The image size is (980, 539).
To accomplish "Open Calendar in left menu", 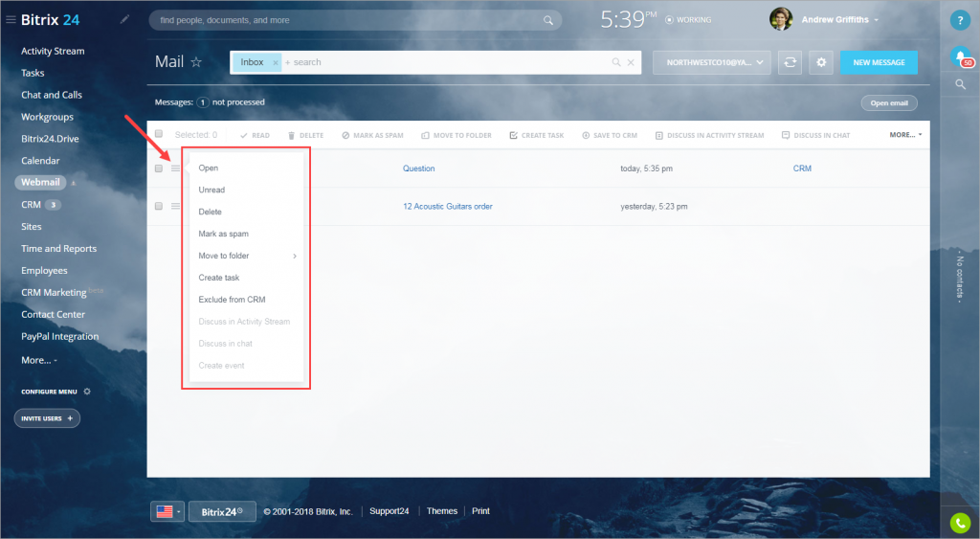I will tap(40, 161).
